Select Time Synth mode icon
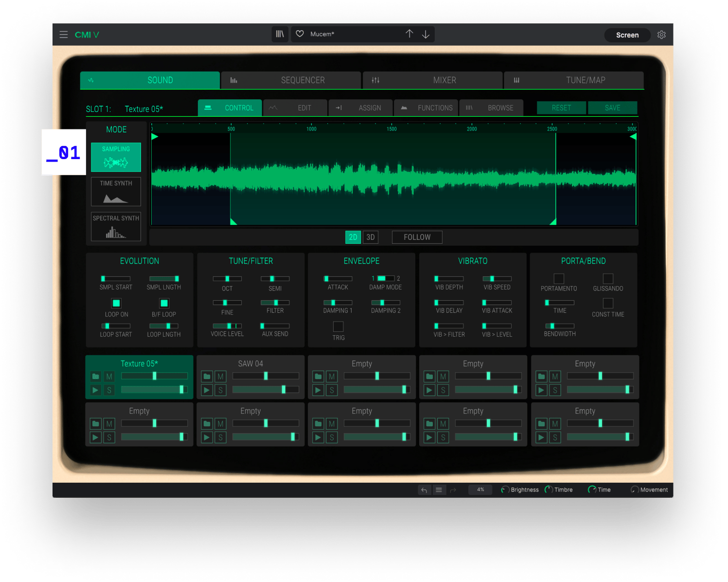The width and height of the screenshot is (728, 582). coord(116,192)
